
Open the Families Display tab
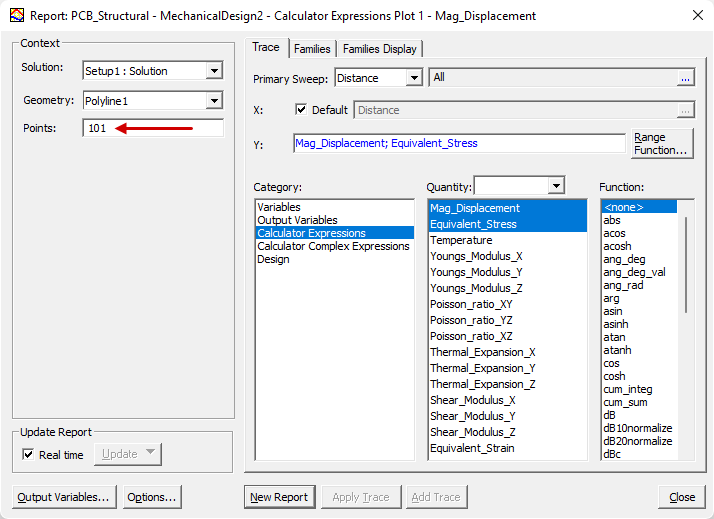pyautogui.click(x=380, y=49)
